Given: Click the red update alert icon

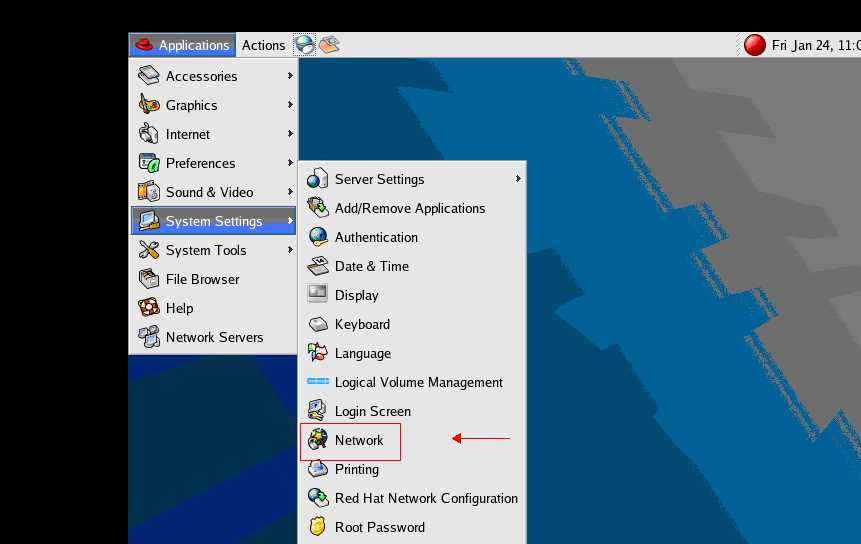Looking at the screenshot, I should pos(754,45).
